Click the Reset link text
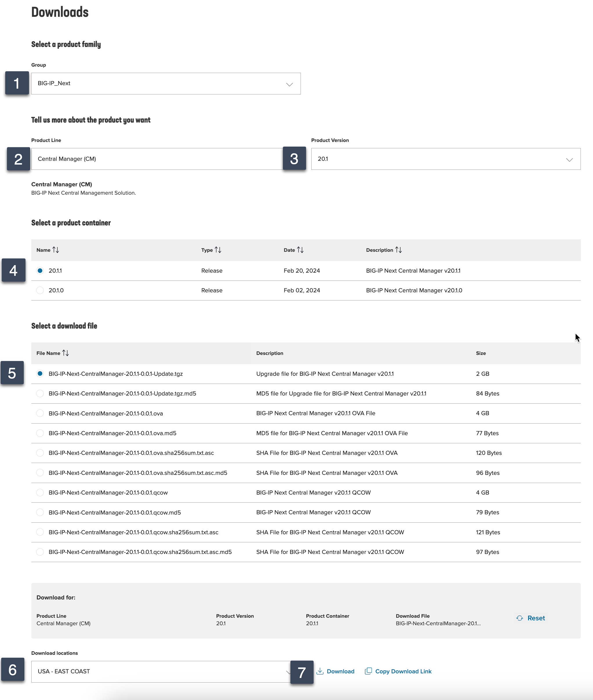Screen dimensions: 593x700 point(536,618)
